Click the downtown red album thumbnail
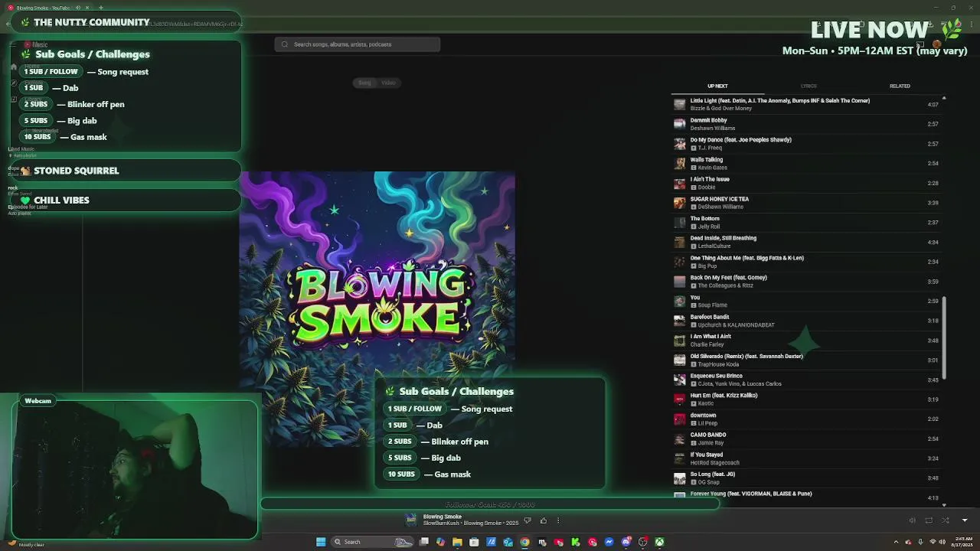Screen dimensions: 980x551 [679, 419]
